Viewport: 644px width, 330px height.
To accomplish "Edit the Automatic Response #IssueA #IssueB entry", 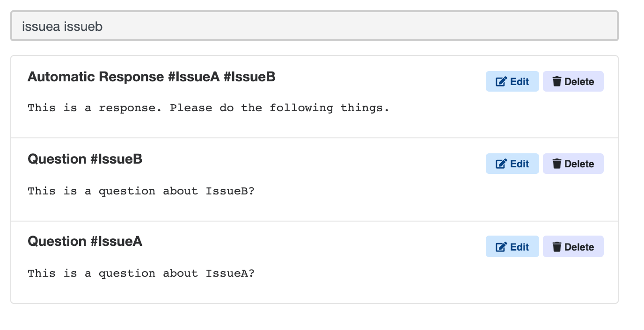I will (512, 81).
